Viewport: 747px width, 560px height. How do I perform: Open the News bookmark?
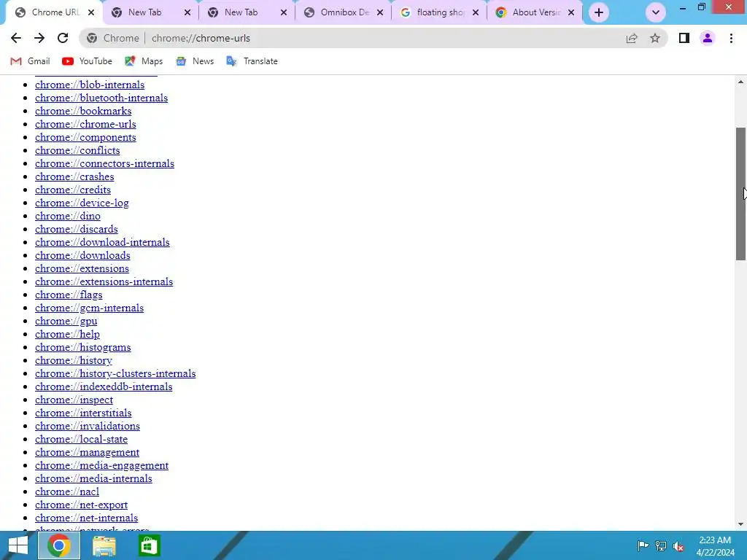point(195,61)
